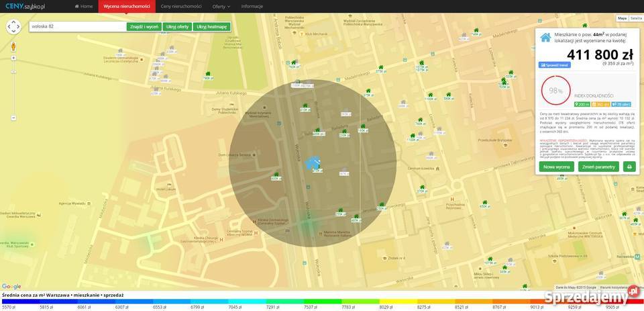This screenshot has width=644, height=311.
Task: Switch map view to Satelita
Action: point(635,19)
